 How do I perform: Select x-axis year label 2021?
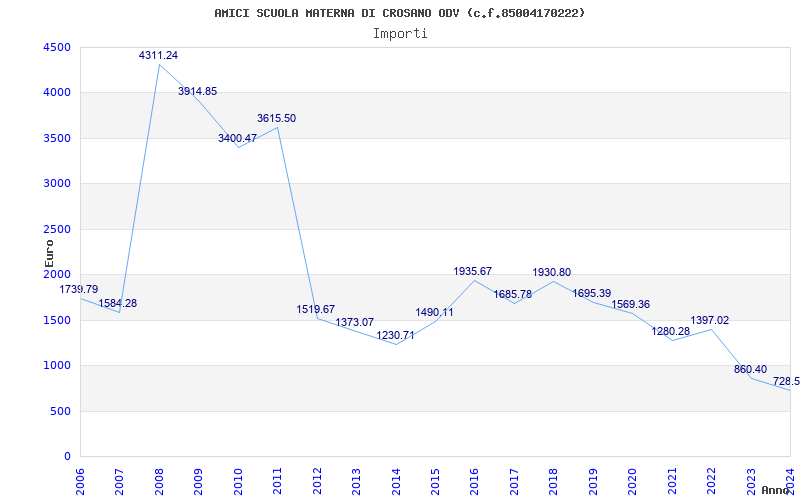pos(672,481)
